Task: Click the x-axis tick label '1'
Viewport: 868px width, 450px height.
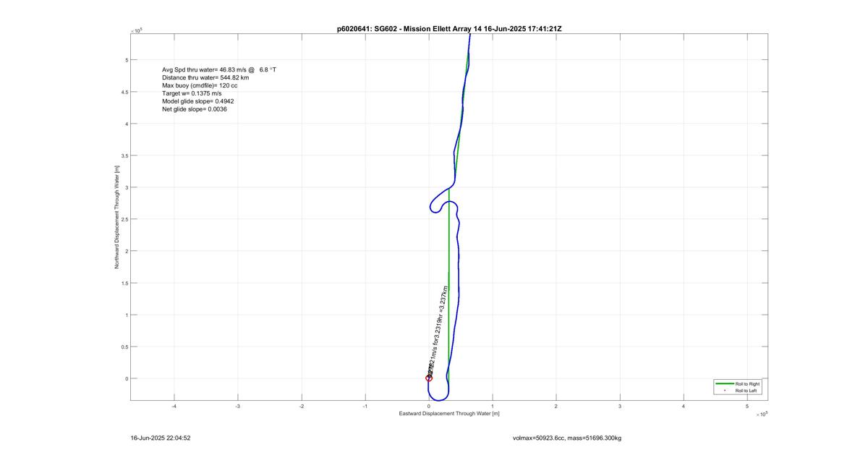Action: tap(493, 407)
